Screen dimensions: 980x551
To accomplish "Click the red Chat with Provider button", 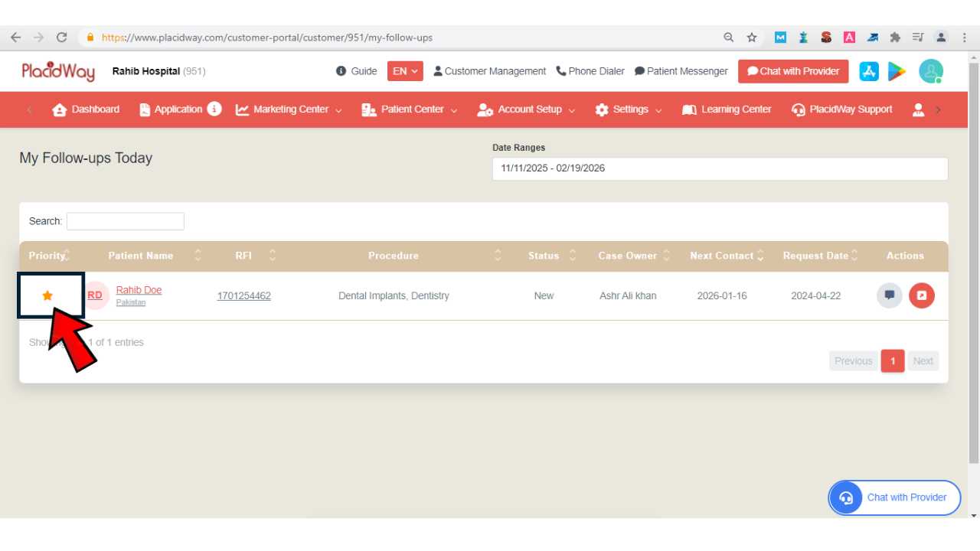I will click(x=793, y=71).
